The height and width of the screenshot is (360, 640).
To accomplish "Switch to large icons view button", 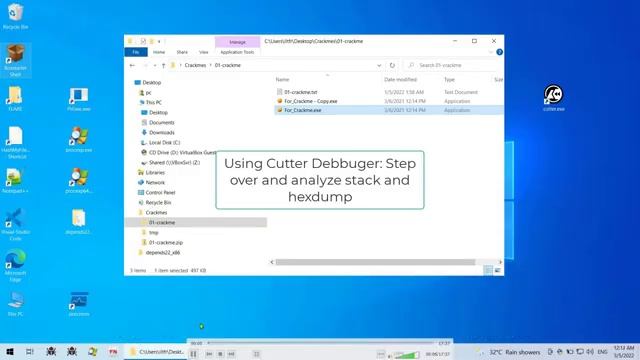I will click(498, 270).
